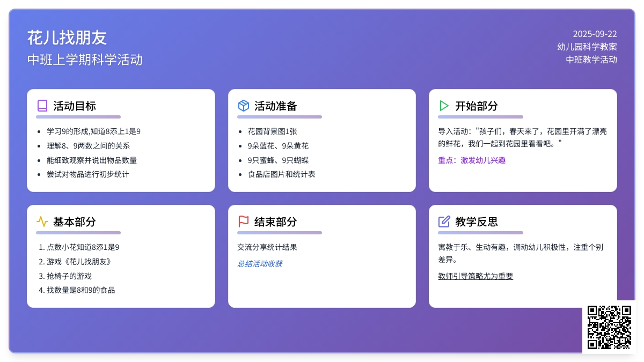Click the green play icon beside 开始部分
The width and height of the screenshot is (644, 362).
pos(444,106)
